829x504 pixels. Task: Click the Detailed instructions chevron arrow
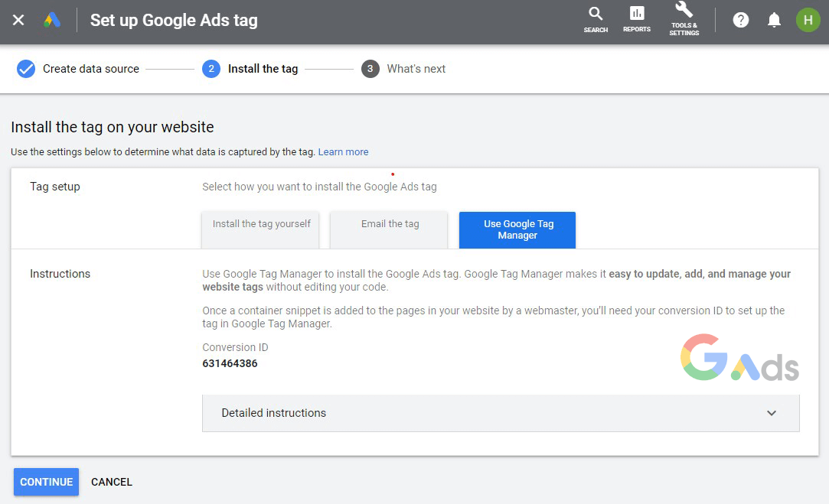coord(772,413)
